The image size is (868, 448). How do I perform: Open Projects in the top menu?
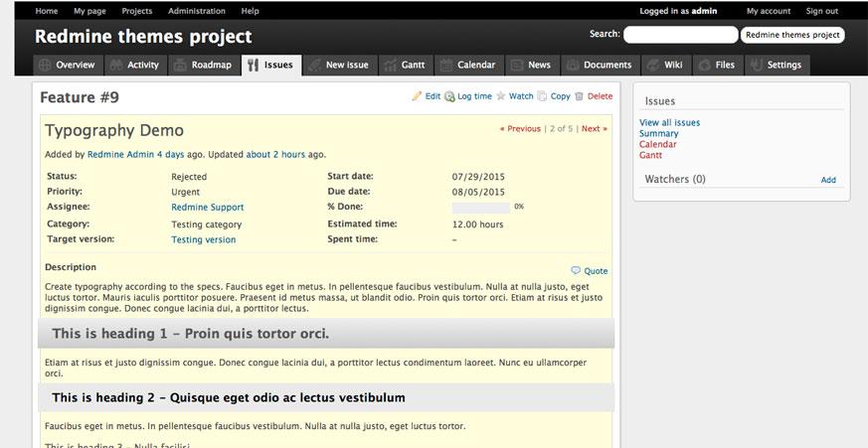137,11
